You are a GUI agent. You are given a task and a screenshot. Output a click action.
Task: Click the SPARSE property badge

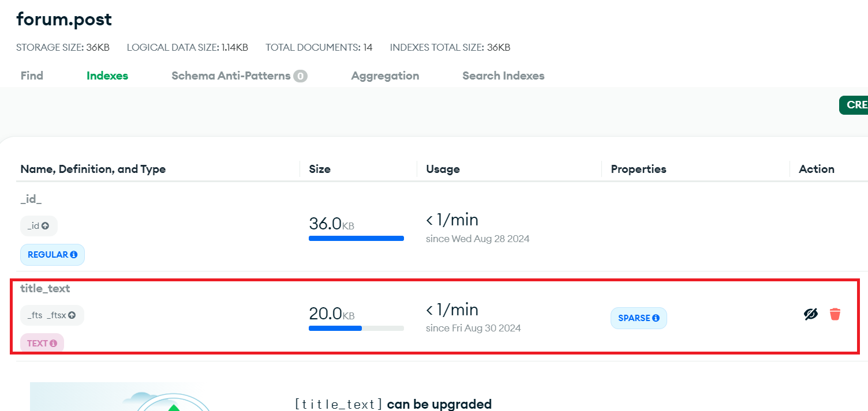639,318
